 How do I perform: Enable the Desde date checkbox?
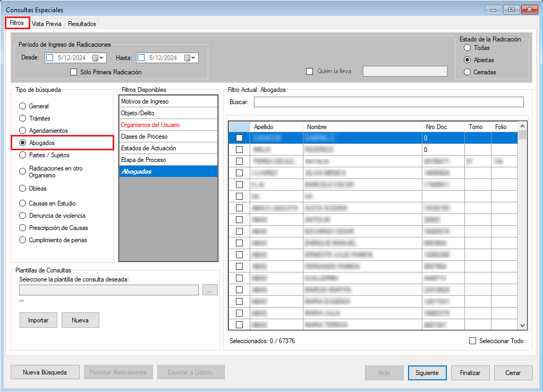point(49,58)
